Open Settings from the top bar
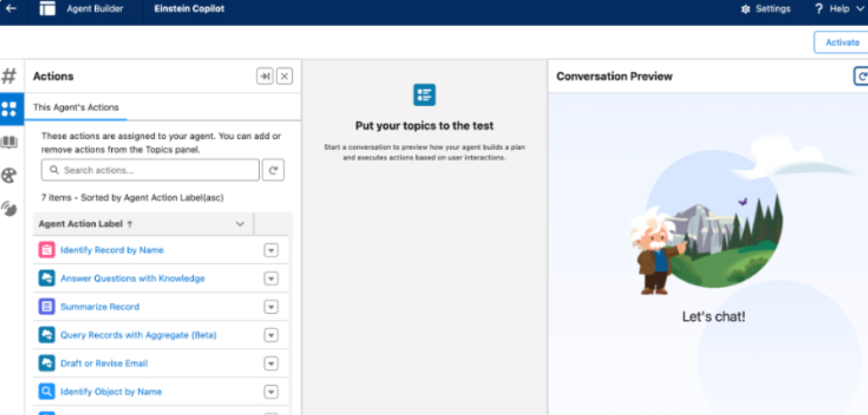Image resolution: width=868 pixels, height=415 pixels. click(x=766, y=9)
